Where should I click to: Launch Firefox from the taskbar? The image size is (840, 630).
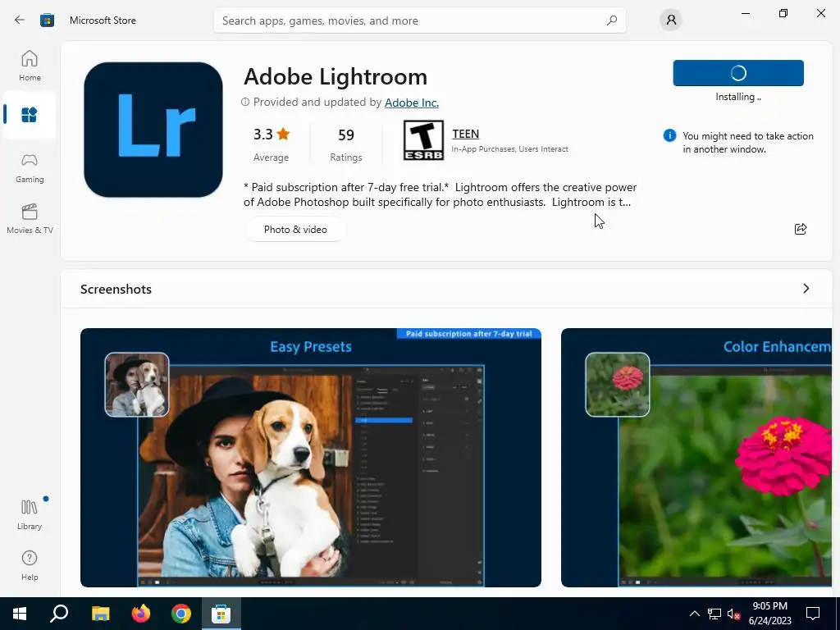click(x=141, y=614)
